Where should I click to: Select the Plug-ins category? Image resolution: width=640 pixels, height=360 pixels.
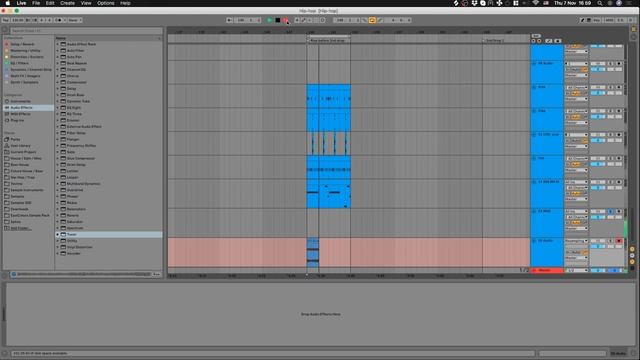pos(17,120)
